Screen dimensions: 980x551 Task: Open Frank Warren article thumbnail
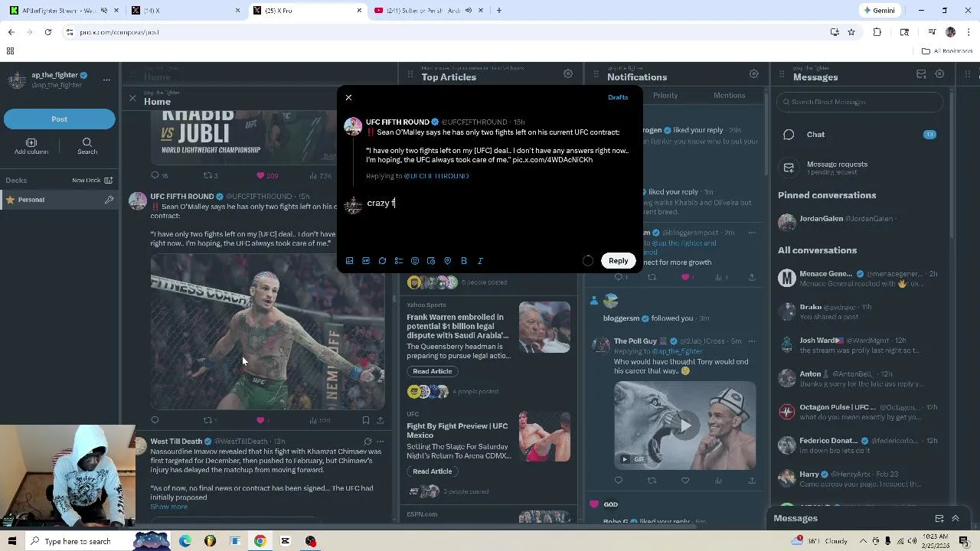[x=544, y=328]
